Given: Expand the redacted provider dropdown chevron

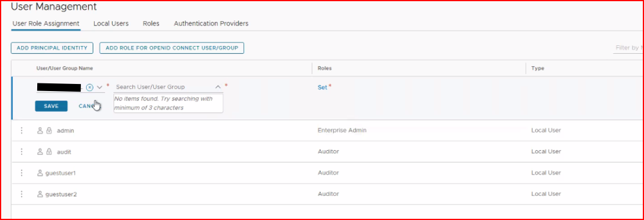Looking at the screenshot, I should pyautogui.click(x=99, y=87).
